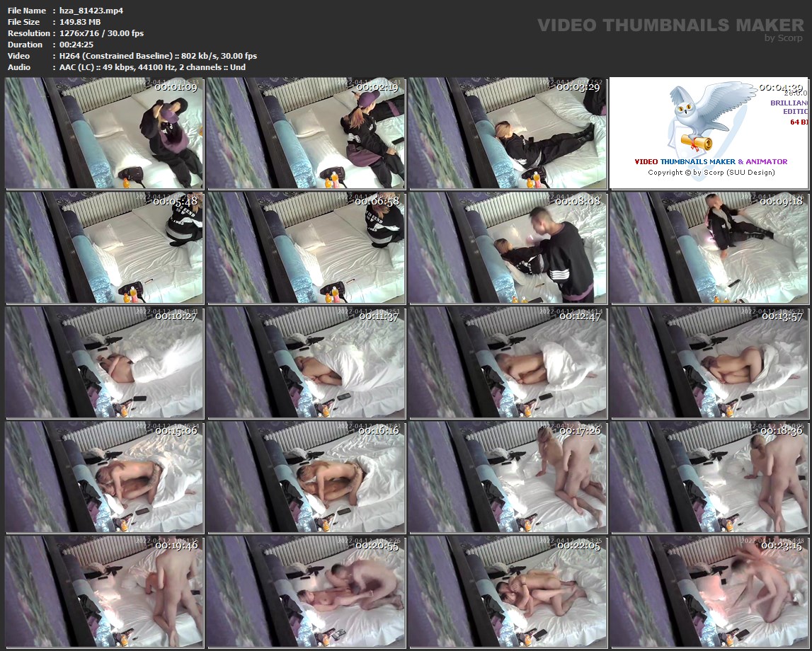This screenshot has width=812, height=651.
Task: Click the VIDEO THUMBNAILS MAKER & ANIMATOR caption
Action: 711,161
